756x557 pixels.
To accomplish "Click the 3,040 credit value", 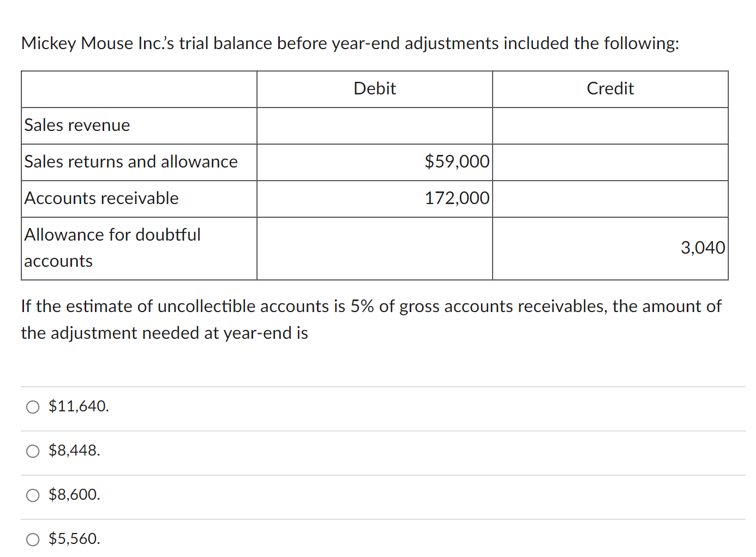I will [x=703, y=248].
